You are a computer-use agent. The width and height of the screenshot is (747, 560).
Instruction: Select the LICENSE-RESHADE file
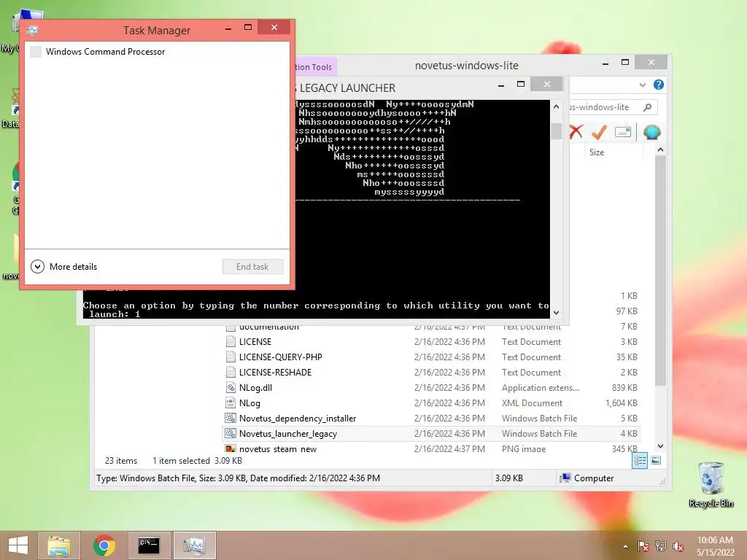431,373
